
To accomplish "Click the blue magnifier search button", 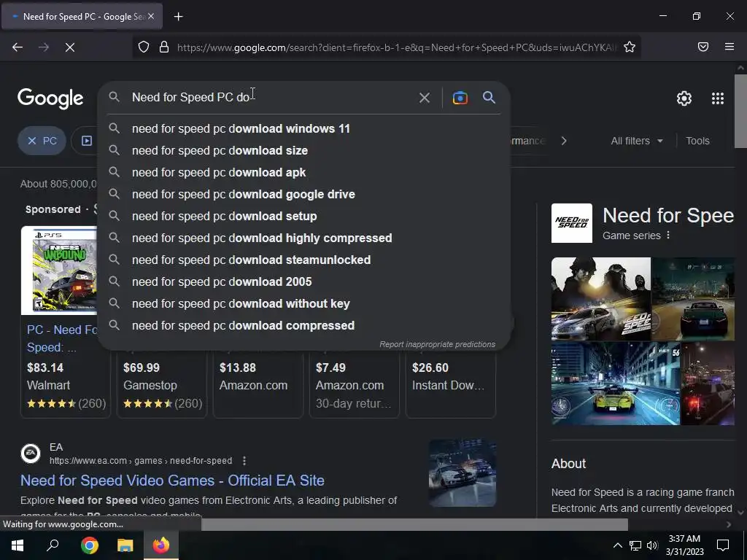I will click(489, 98).
